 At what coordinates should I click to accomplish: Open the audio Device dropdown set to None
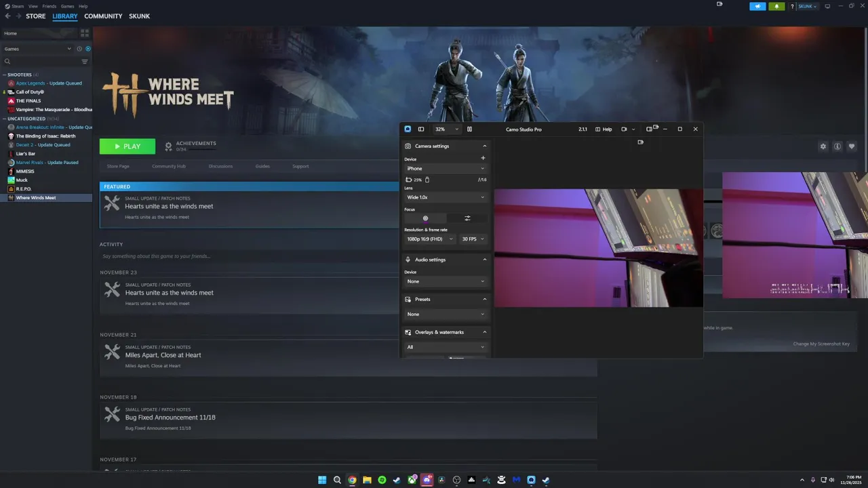click(446, 281)
